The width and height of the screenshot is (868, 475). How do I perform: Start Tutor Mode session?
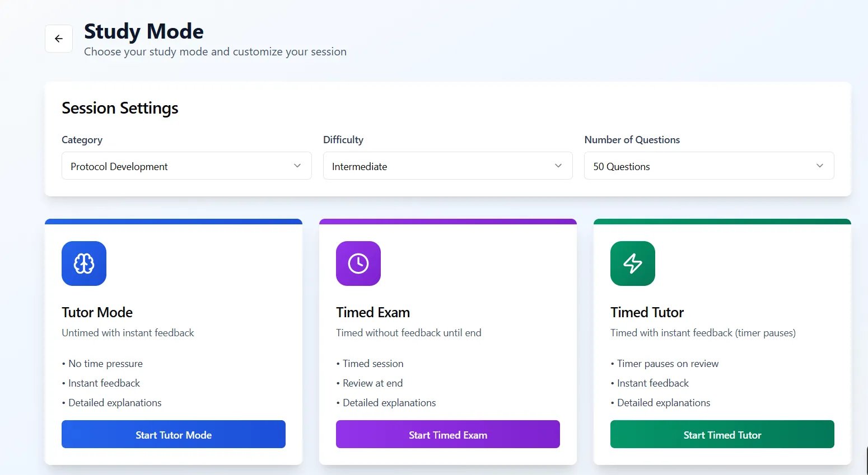click(x=174, y=434)
